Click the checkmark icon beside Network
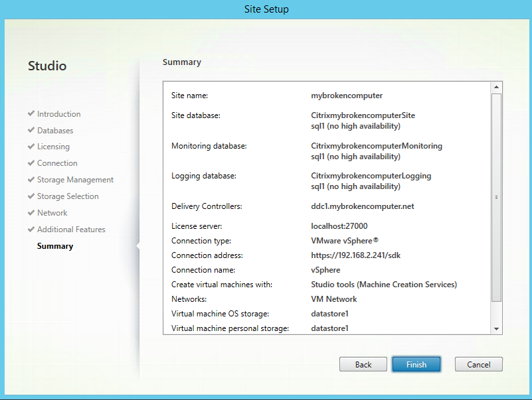532x400 pixels. pos(31,212)
